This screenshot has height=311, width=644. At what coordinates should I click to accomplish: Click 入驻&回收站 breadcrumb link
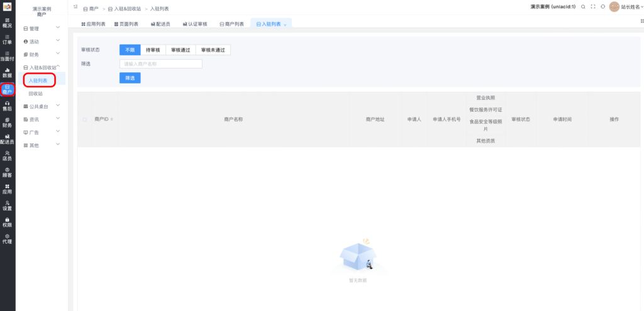(125, 9)
